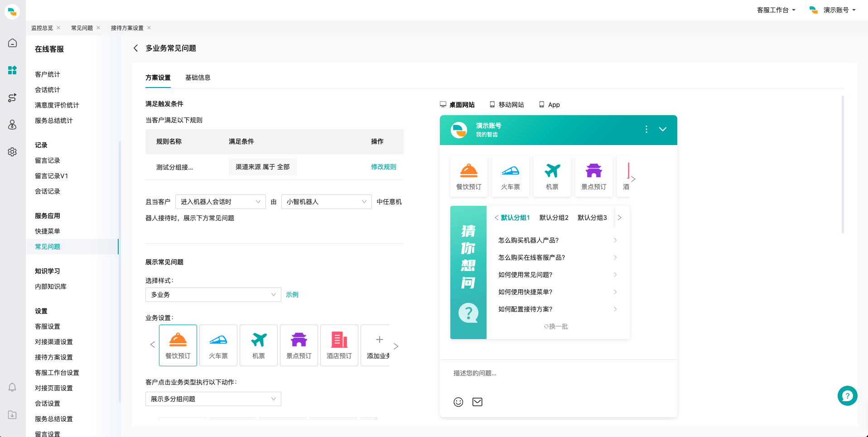Click 机票 icon in chat preview
This screenshot has height=437, width=868.
[x=552, y=176]
